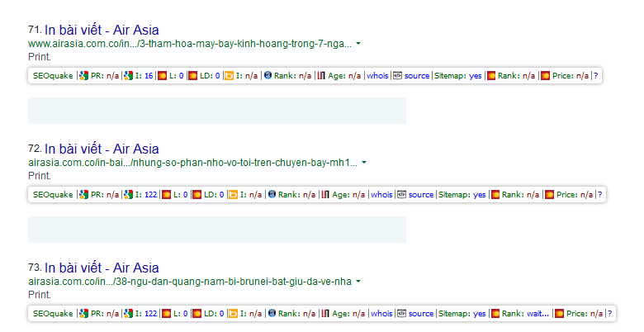Click Bing index icon in result 73 bar
The image size is (644, 332).
coord(234,314)
